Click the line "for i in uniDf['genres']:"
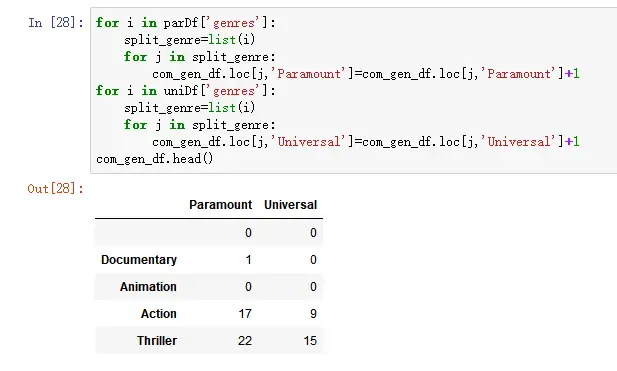The image size is (617, 371). click(186, 91)
